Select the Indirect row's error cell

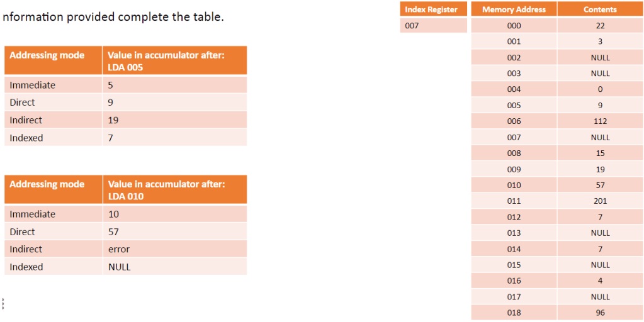coord(174,249)
